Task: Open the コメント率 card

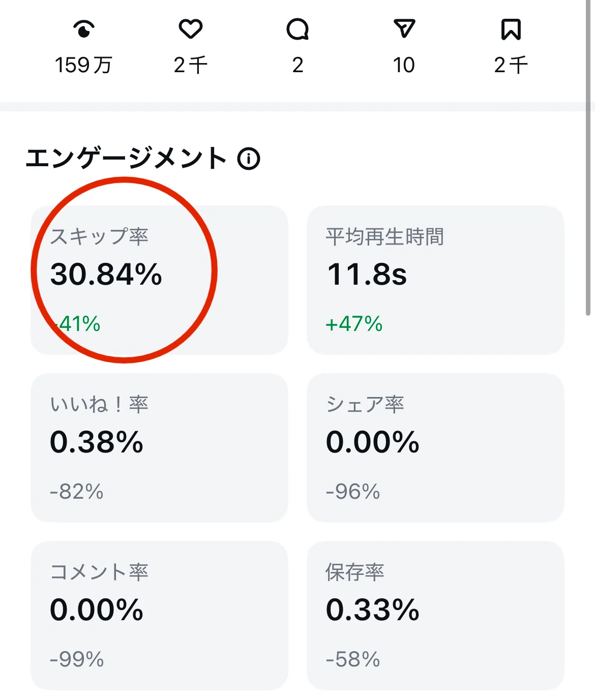Action: point(159,616)
